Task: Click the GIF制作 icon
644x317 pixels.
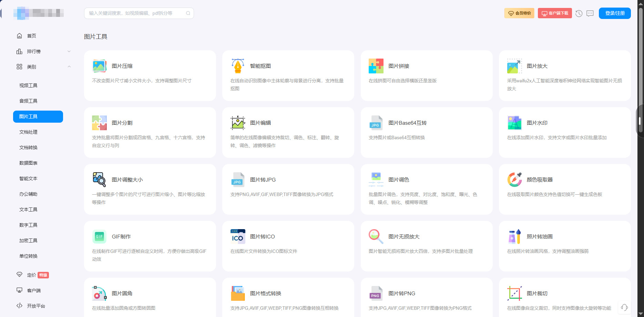Action: 100,236
